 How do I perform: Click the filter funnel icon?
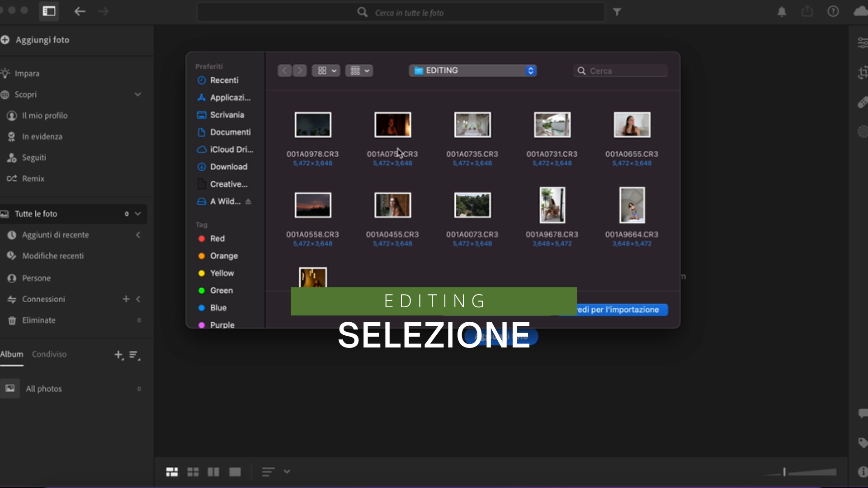(x=617, y=12)
